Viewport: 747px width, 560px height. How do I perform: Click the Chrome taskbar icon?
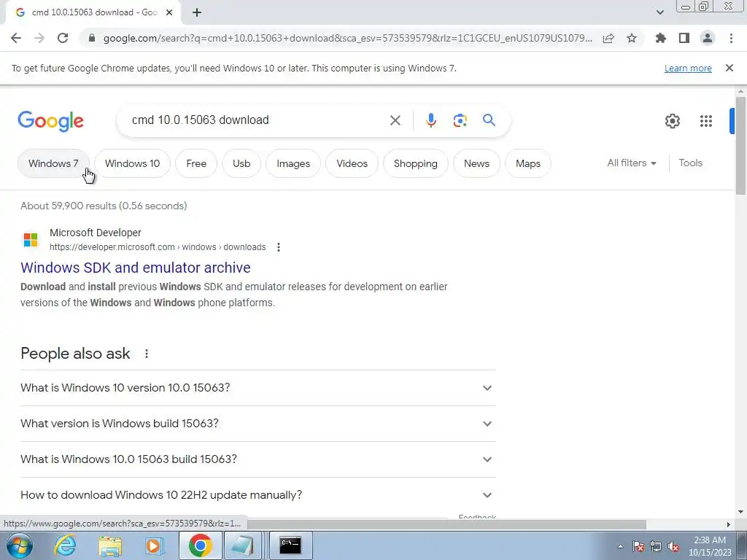pos(200,545)
